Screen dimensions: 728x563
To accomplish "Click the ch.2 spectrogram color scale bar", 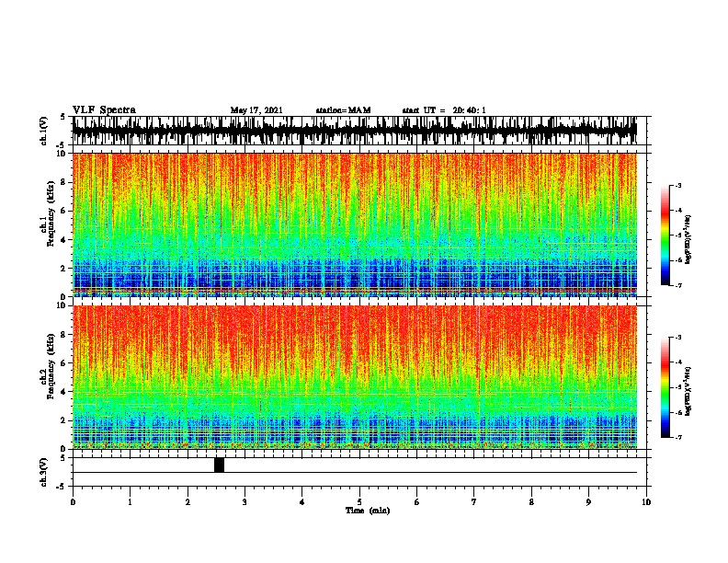I will click(x=665, y=387).
